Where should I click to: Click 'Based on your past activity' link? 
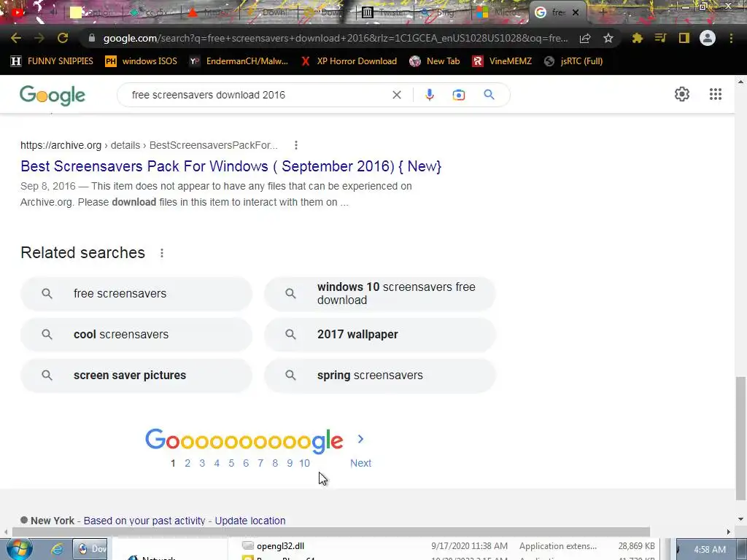144,521
